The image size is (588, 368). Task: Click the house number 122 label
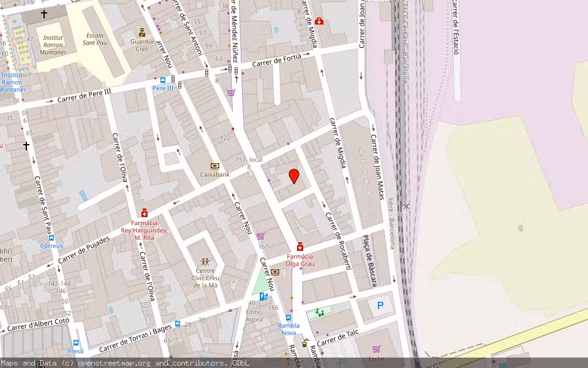click(225, 138)
